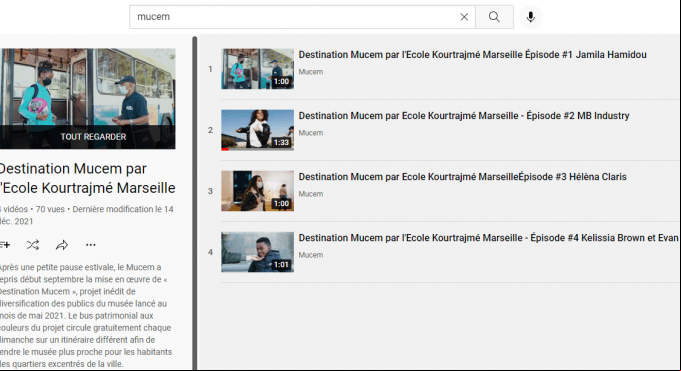
Task: Open Episode #4 Kelissia Brown video title
Action: coord(489,238)
